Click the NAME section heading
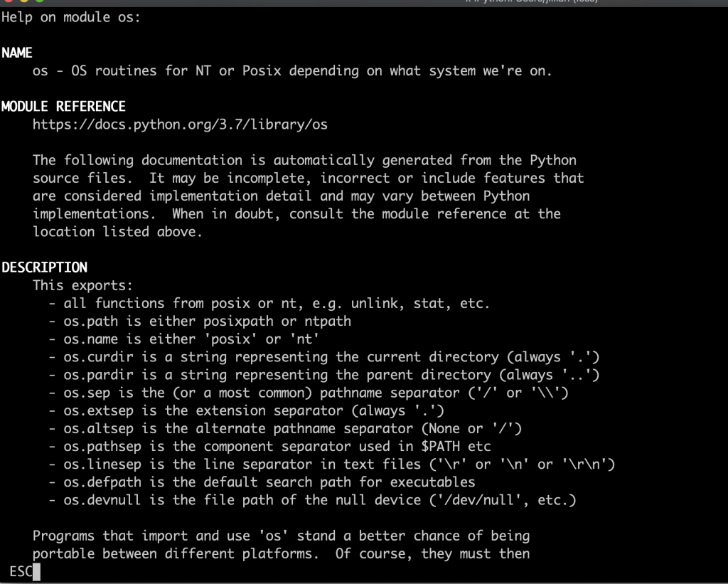This screenshot has height=584, width=728. coord(17,53)
